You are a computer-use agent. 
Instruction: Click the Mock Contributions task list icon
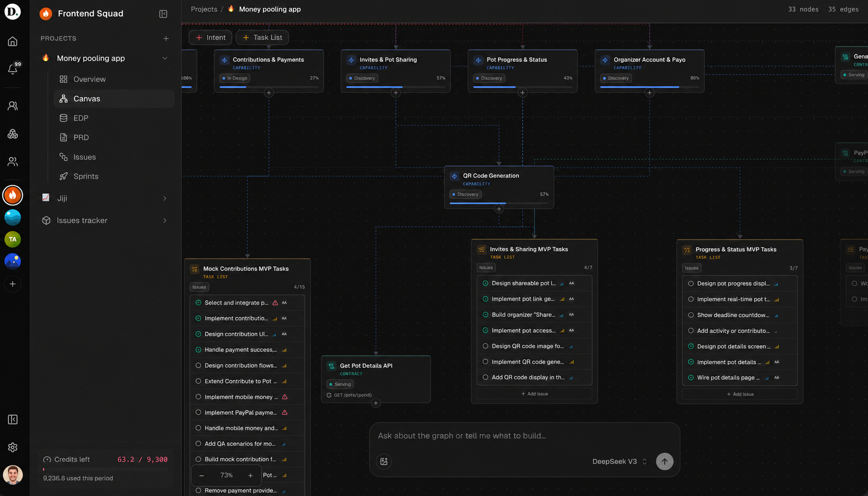coord(195,269)
